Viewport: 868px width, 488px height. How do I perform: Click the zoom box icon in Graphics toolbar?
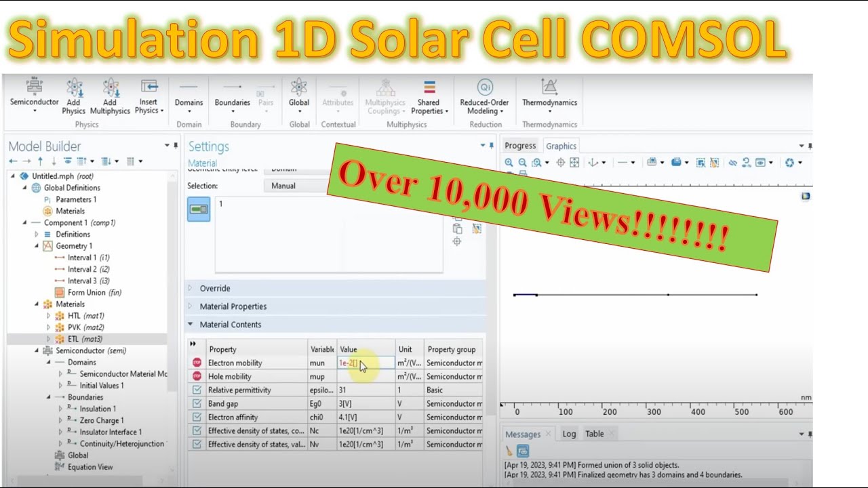click(x=538, y=163)
